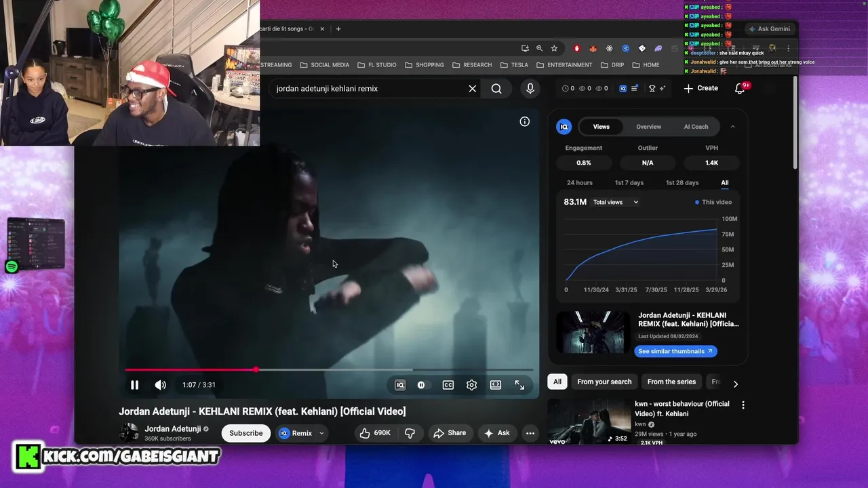
Task: Switch to theater mode
Action: pos(496,385)
